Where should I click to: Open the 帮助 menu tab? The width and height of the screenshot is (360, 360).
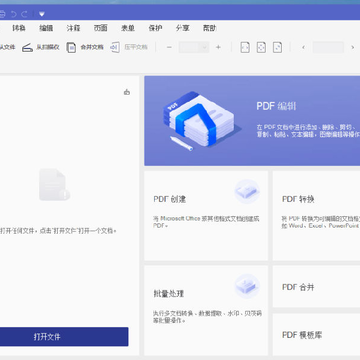tap(209, 28)
